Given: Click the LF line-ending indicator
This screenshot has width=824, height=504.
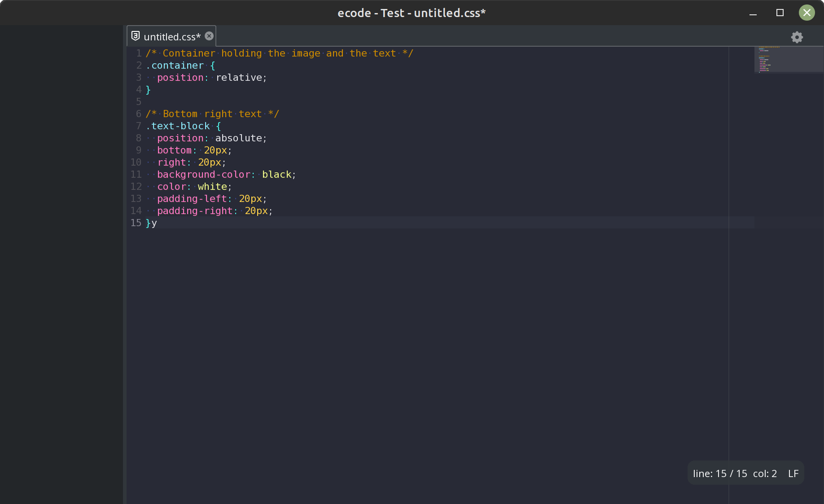Looking at the screenshot, I should tap(793, 473).
